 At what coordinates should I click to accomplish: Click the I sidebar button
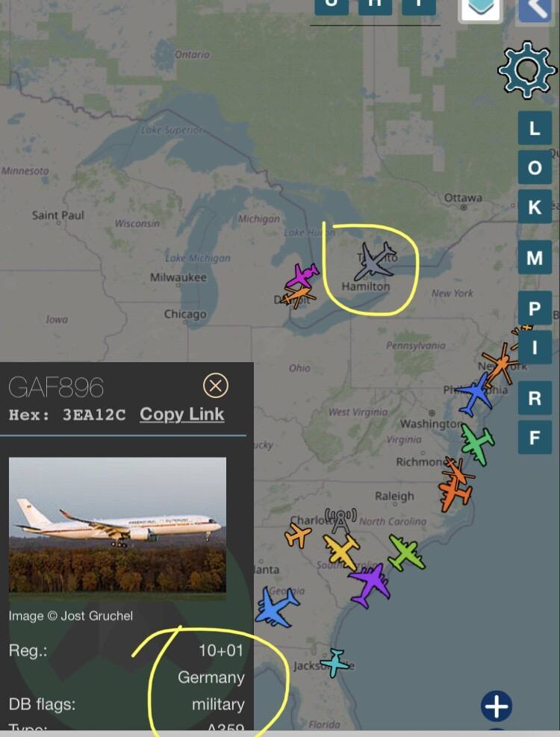click(x=535, y=347)
